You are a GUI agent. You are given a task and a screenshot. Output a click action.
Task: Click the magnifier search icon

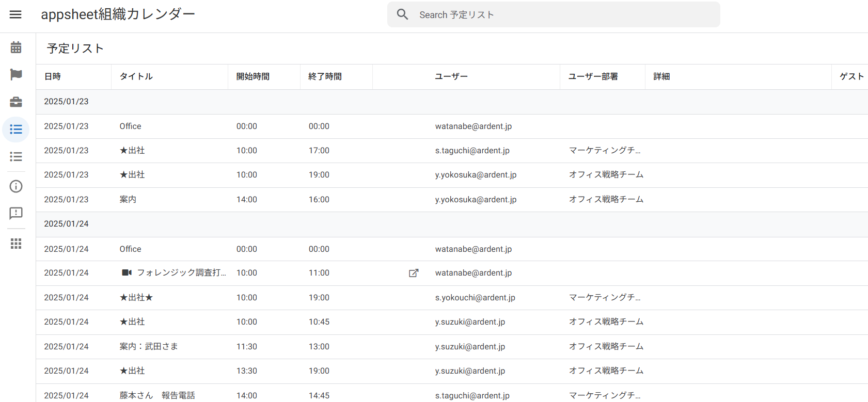click(x=403, y=14)
